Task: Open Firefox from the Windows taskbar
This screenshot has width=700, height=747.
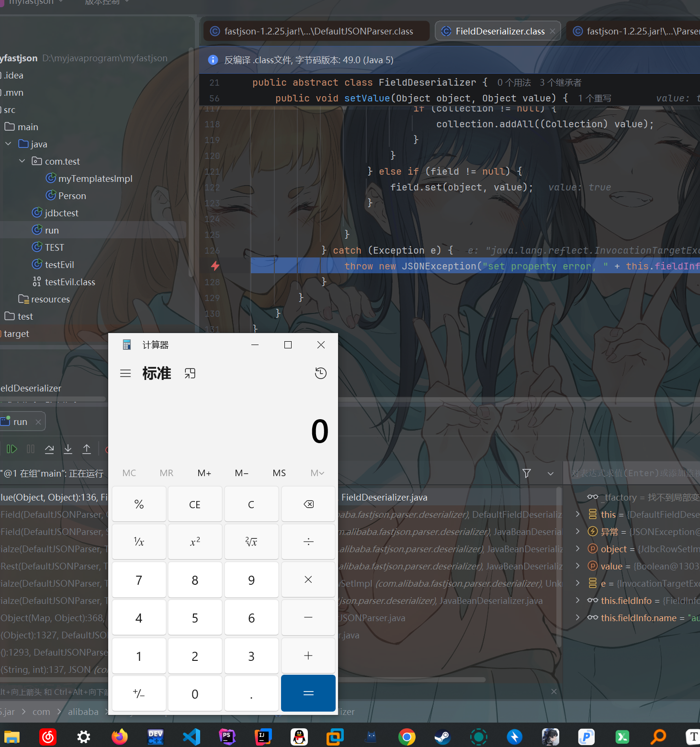Action: [x=120, y=736]
